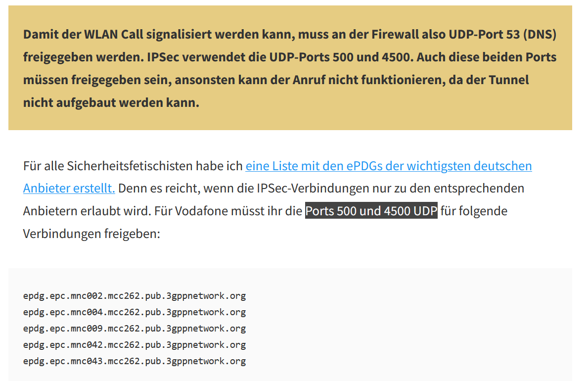Click "Auch diese beiden Ports" in the callout
The height and width of the screenshot is (381, 588).
click(487, 57)
